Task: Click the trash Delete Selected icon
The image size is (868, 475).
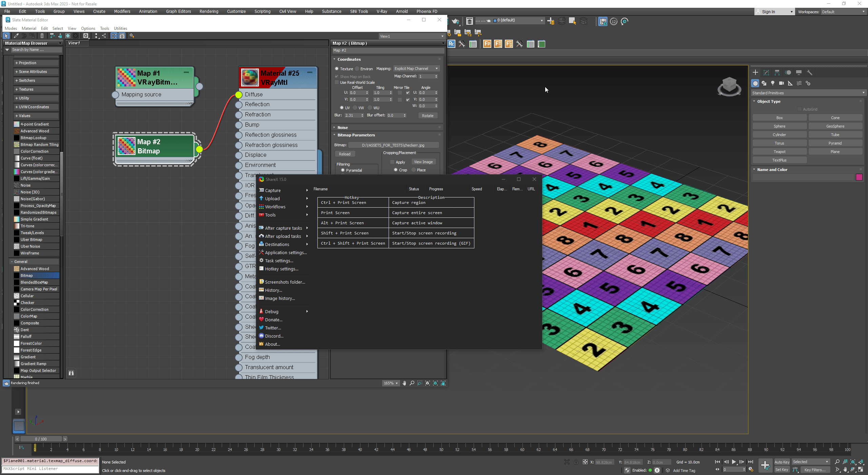Action: (42, 36)
